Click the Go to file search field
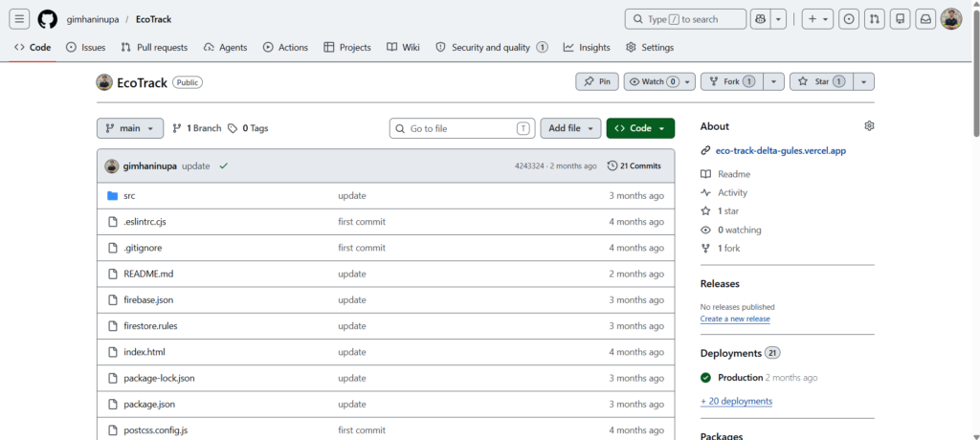 click(x=462, y=128)
